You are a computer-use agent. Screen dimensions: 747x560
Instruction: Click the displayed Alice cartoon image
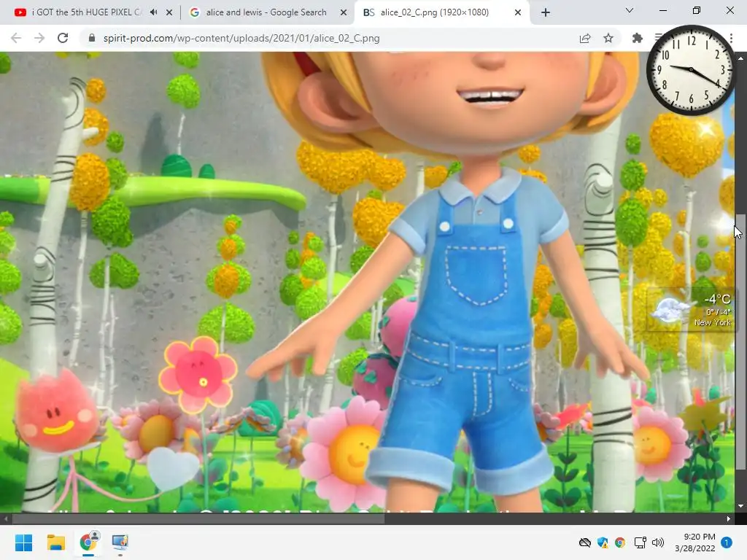tap(367, 282)
